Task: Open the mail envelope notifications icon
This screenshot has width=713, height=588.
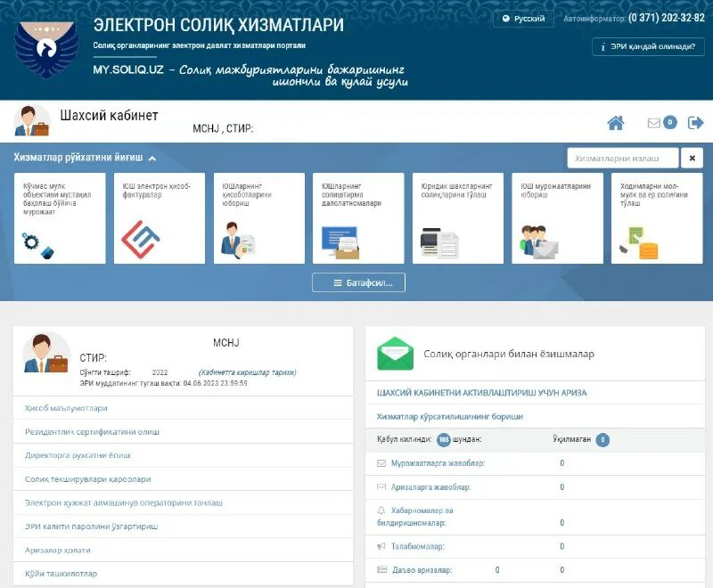Action: 653,123
